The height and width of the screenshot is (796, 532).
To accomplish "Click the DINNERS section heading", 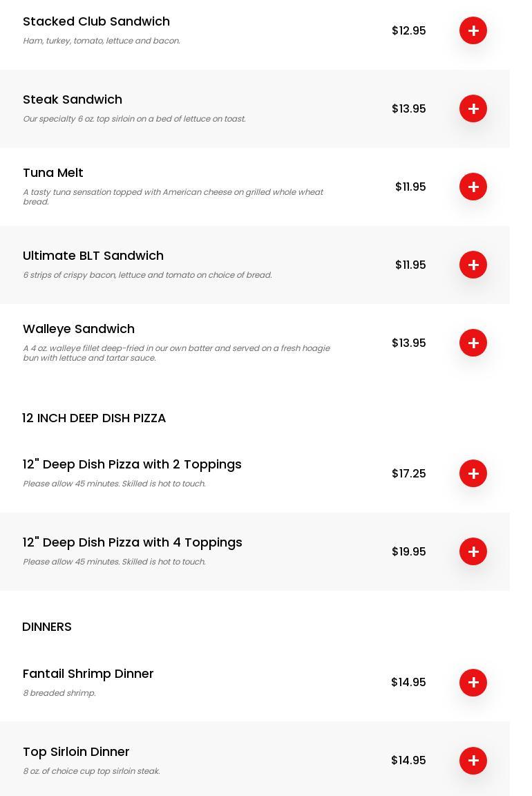I will point(47,627).
